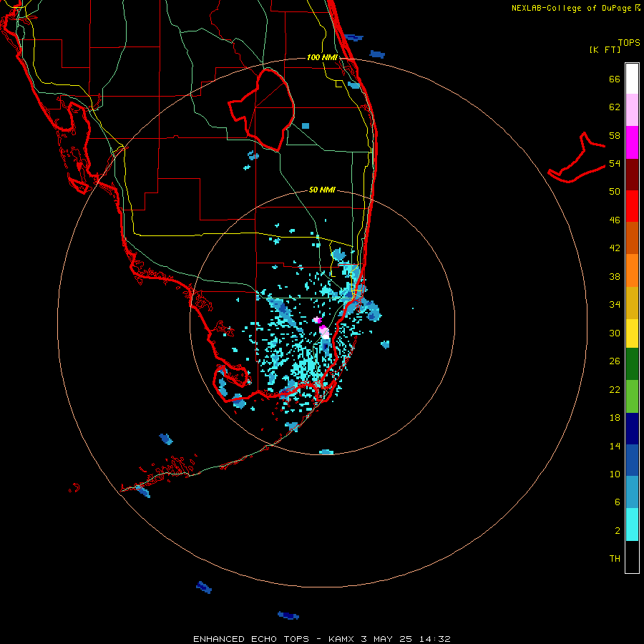Select the light pink legend swatch
This screenshot has height=644, width=644.
(x=632, y=109)
